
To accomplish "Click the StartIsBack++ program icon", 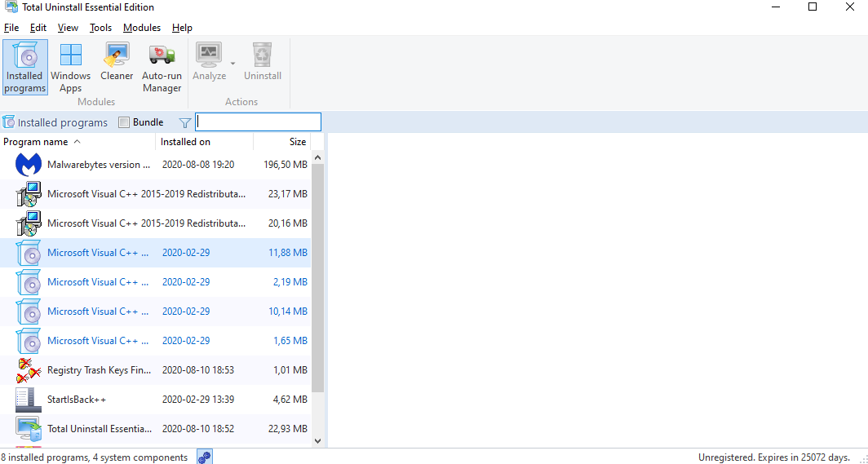I will click(x=29, y=400).
